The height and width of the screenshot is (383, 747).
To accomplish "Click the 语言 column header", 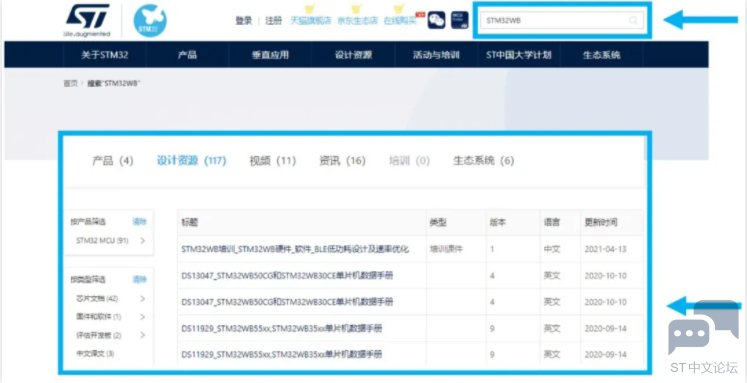I will 552,222.
